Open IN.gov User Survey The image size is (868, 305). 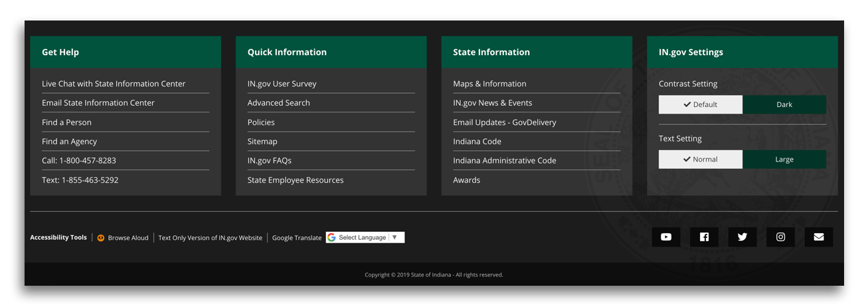[282, 84]
